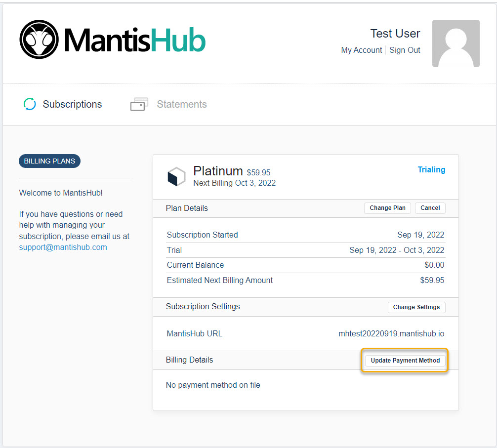Open the Test User avatar picture
The height and width of the screenshot is (448, 497).
pyautogui.click(x=456, y=43)
